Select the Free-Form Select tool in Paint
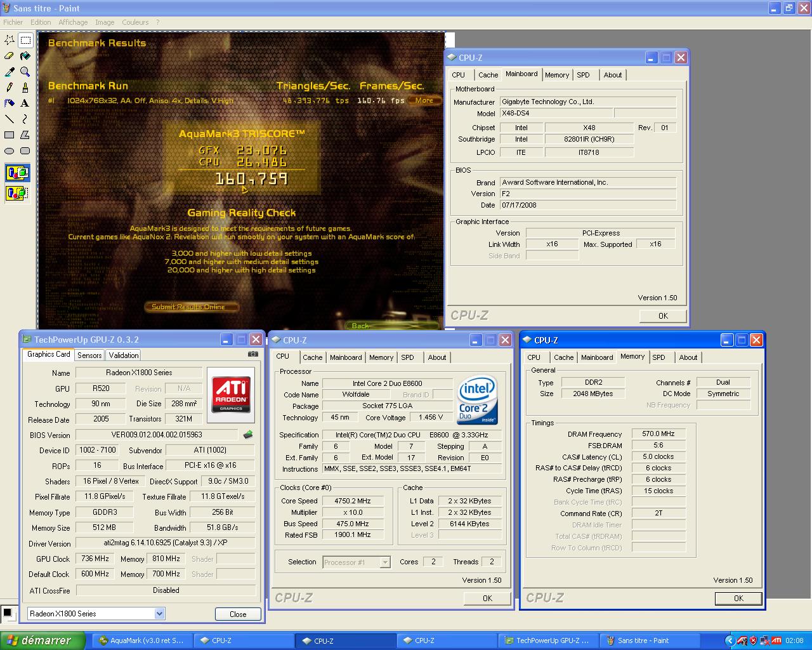812x650 pixels. tap(10, 40)
